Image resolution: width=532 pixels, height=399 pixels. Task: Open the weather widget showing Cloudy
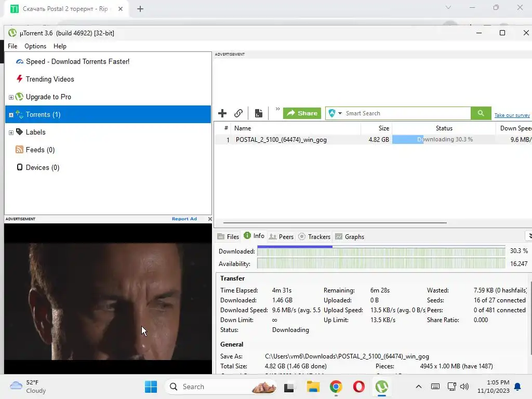pyautogui.click(x=28, y=387)
